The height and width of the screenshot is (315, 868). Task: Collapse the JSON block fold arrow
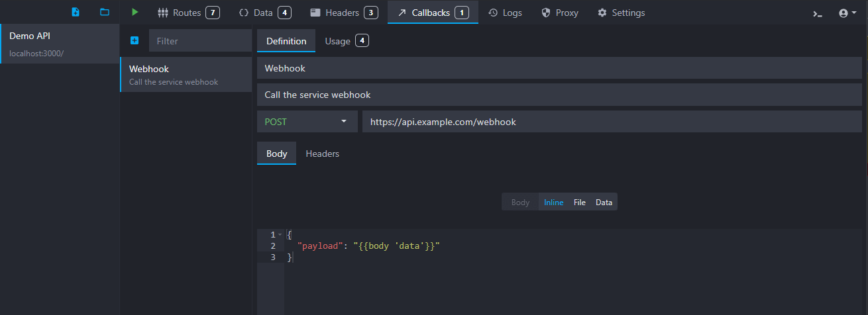pyautogui.click(x=280, y=235)
